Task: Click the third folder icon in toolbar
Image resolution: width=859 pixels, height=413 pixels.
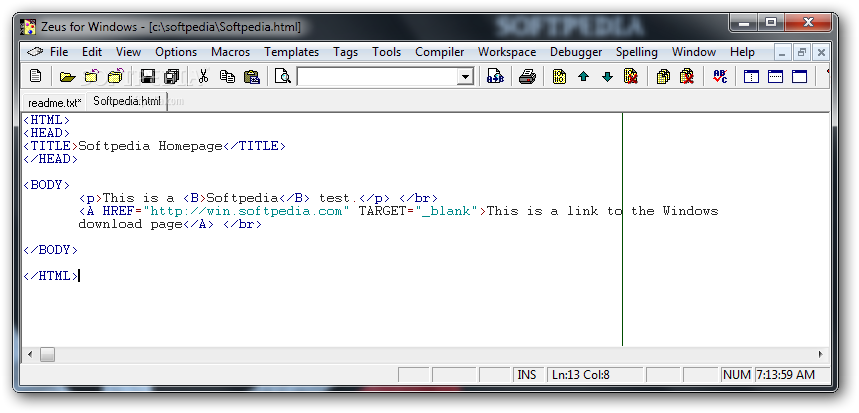Action: click(x=116, y=76)
